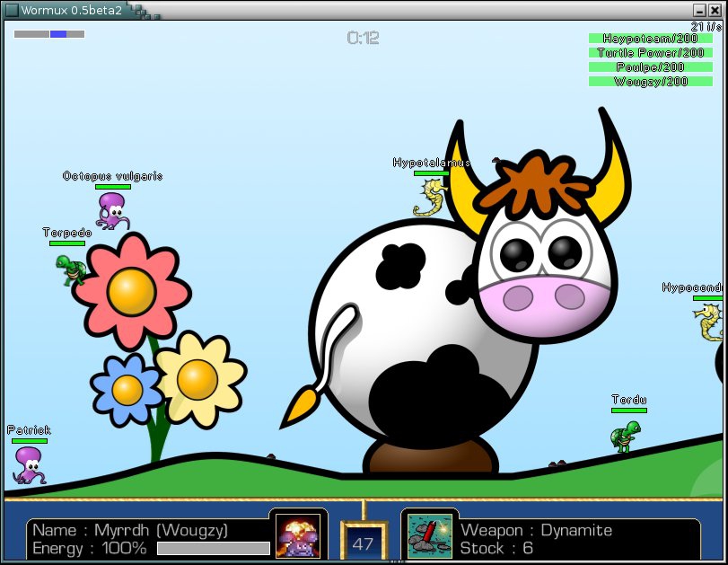Click the seahorse at the right edge
This screenshot has height=565, width=728.
pyautogui.click(x=710, y=322)
